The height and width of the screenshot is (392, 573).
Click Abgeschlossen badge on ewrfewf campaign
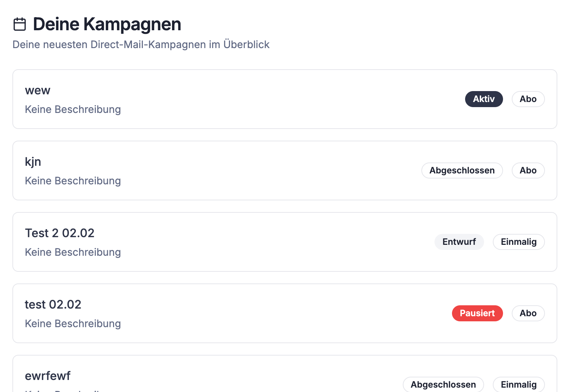443,384
